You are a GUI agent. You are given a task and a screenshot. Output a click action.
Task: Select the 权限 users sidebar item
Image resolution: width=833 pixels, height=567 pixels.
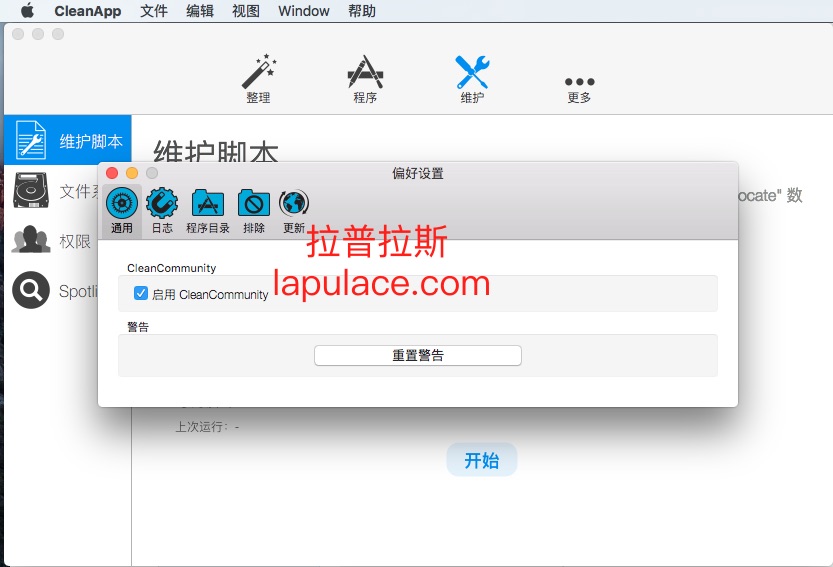point(52,240)
